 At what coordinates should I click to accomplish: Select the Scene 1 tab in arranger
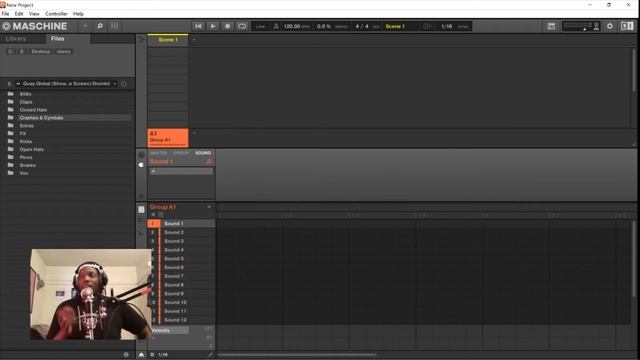(x=168, y=40)
